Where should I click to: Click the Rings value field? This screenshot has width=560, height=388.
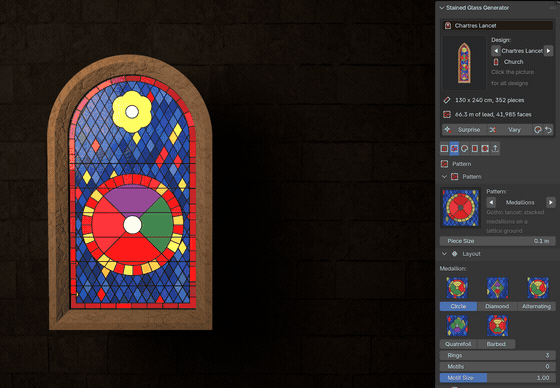click(x=498, y=355)
